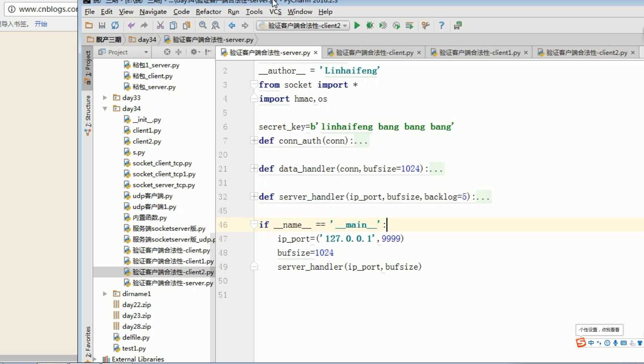
Task: Click Run with Coverage icon
Action: (x=383, y=26)
